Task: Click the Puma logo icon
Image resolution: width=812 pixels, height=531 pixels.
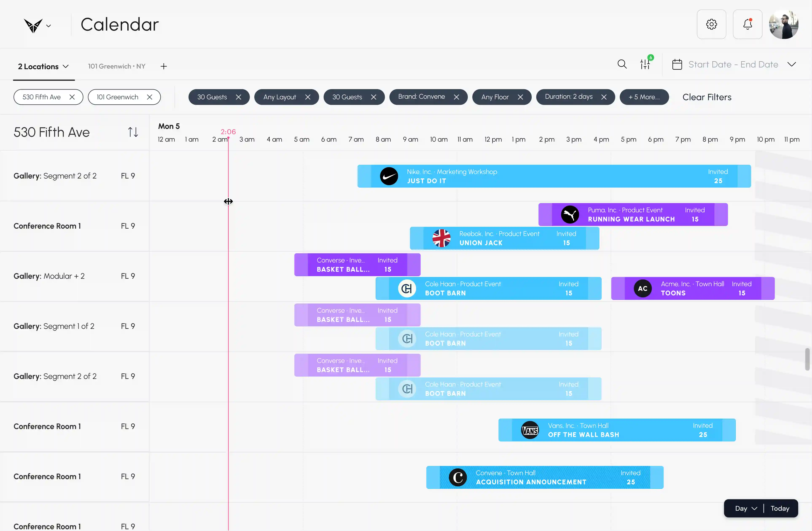Action: coord(570,215)
